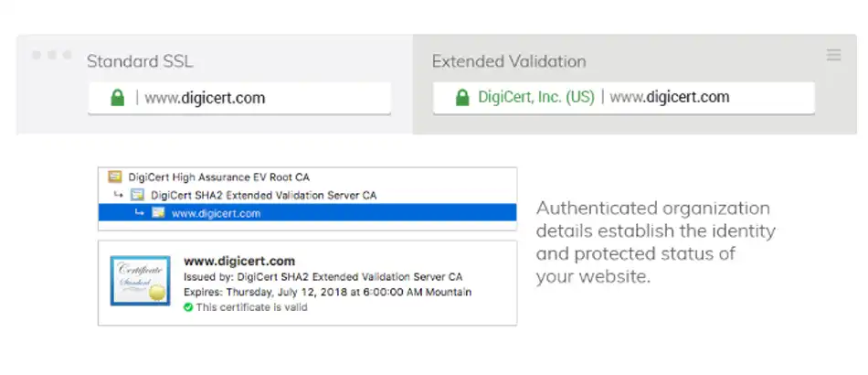This screenshot has height=375, width=868.
Task: Click the www.digicert.com certificate icon in tree
Action: (x=158, y=213)
